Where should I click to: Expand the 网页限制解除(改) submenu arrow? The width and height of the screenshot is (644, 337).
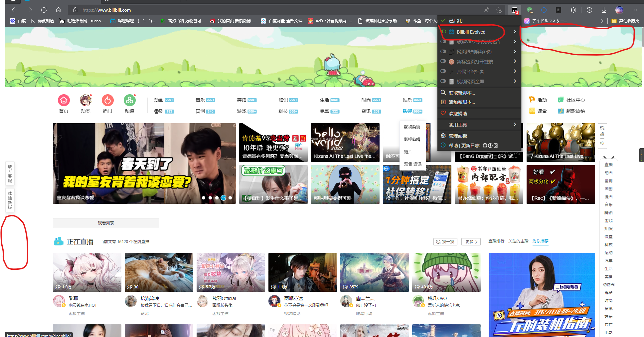(x=515, y=51)
